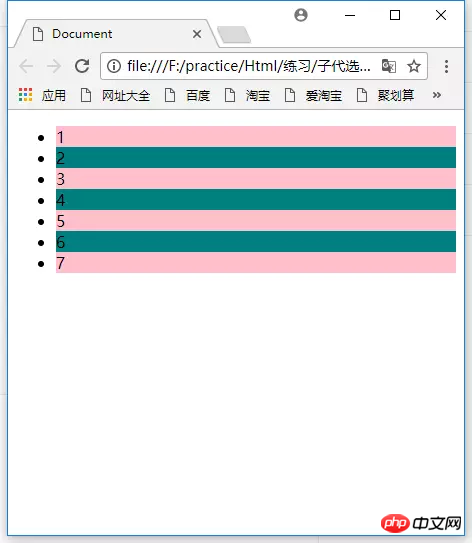This screenshot has height=543, width=472.
Task: Open the 应用 apps shortcut
Action: [x=42, y=95]
